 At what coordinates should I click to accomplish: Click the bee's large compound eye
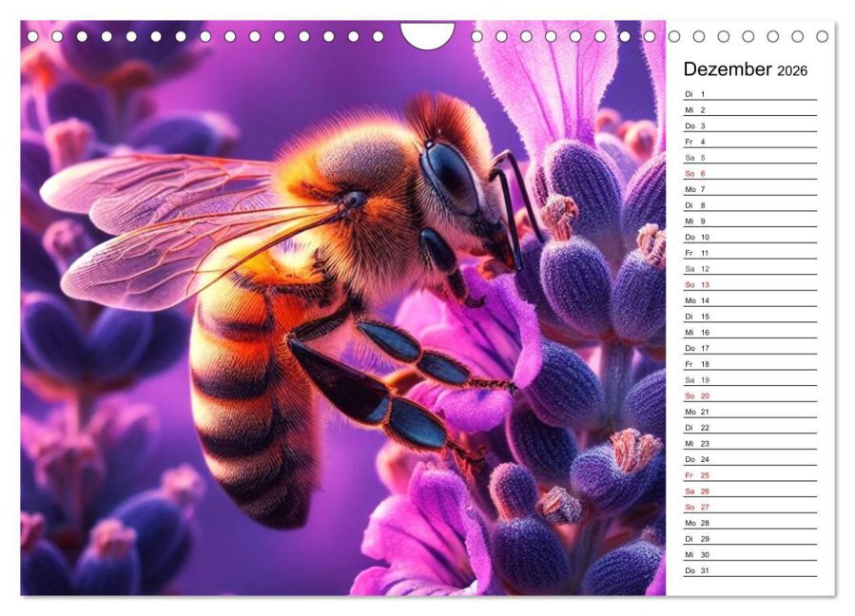[x=451, y=175]
